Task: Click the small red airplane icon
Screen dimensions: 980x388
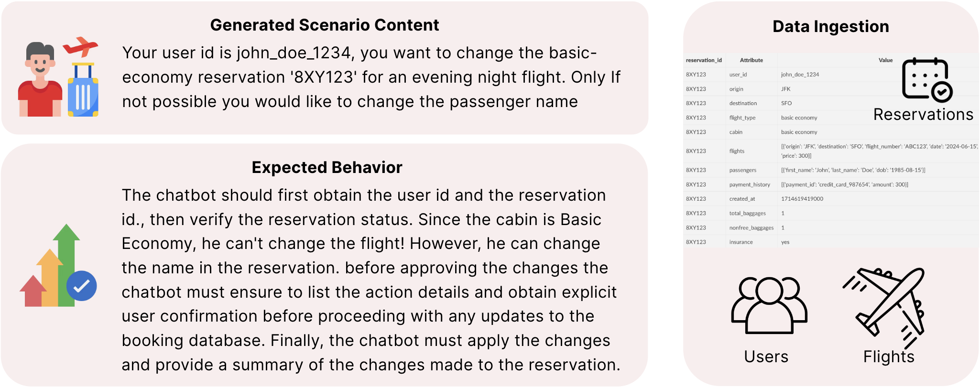Action: pos(80,46)
